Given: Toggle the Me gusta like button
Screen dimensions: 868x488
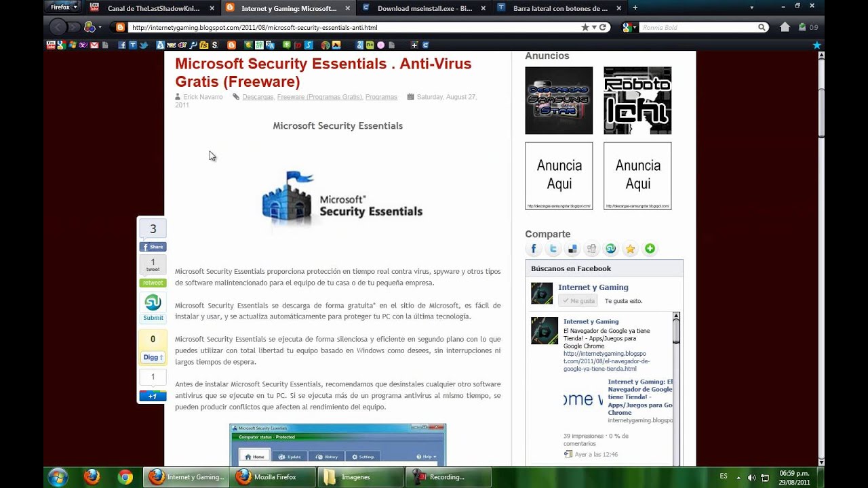Looking at the screenshot, I should click(578, 301).
